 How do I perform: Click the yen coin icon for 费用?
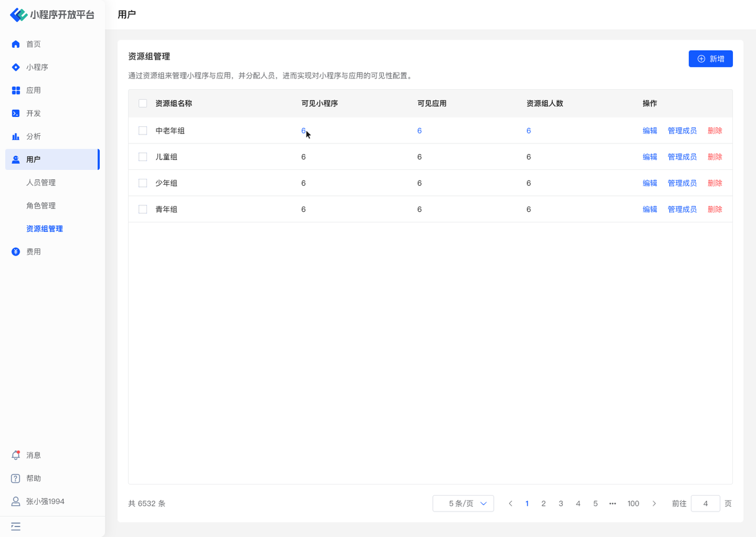[16, 252]
